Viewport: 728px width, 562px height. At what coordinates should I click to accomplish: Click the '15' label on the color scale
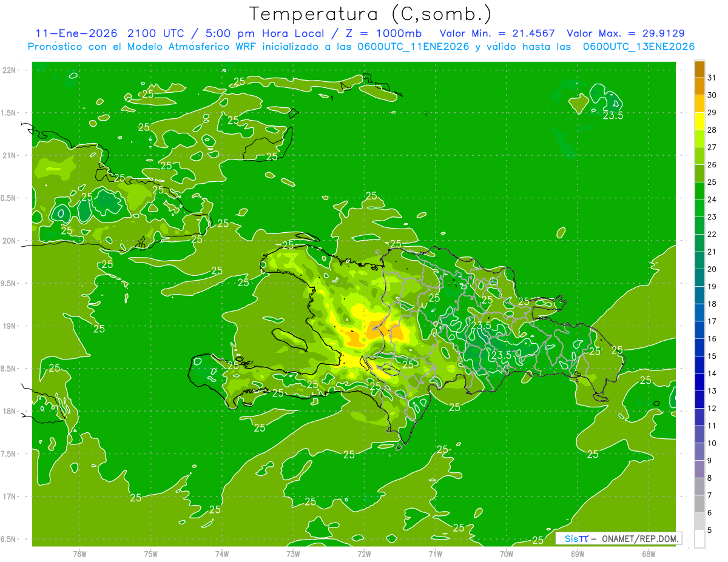tap(712, 356)
